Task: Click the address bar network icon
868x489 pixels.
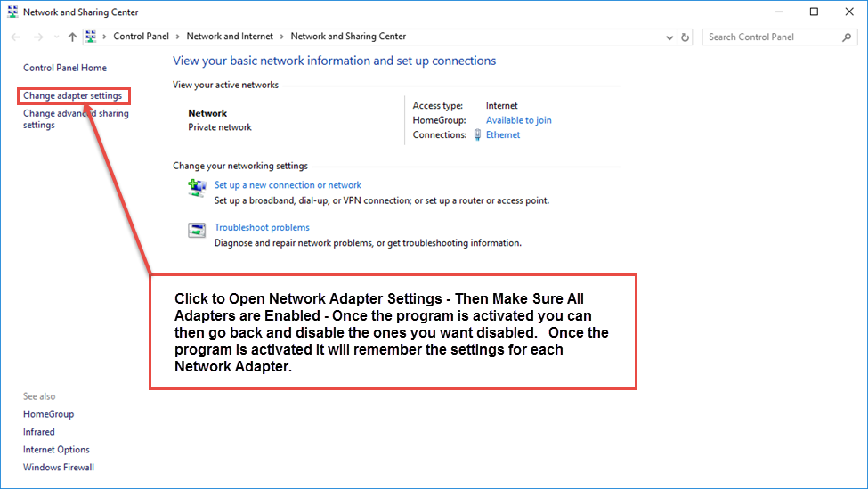Action: tap(91, 37)
